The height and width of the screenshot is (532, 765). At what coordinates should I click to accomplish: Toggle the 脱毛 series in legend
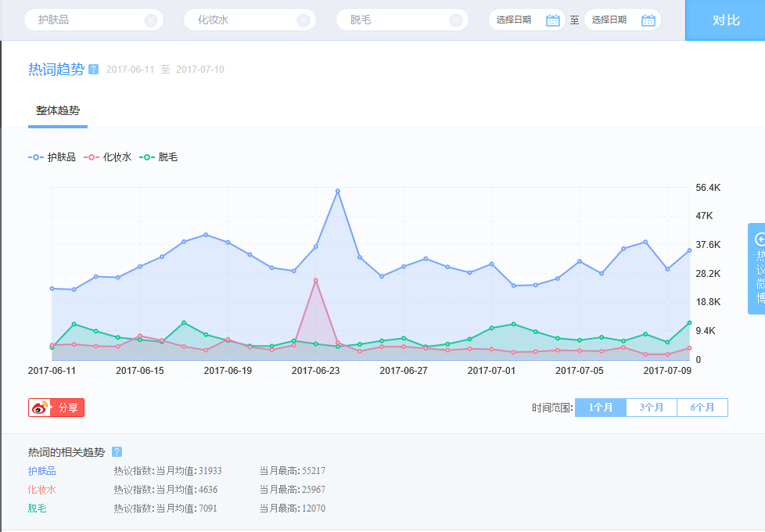[159, 157]
